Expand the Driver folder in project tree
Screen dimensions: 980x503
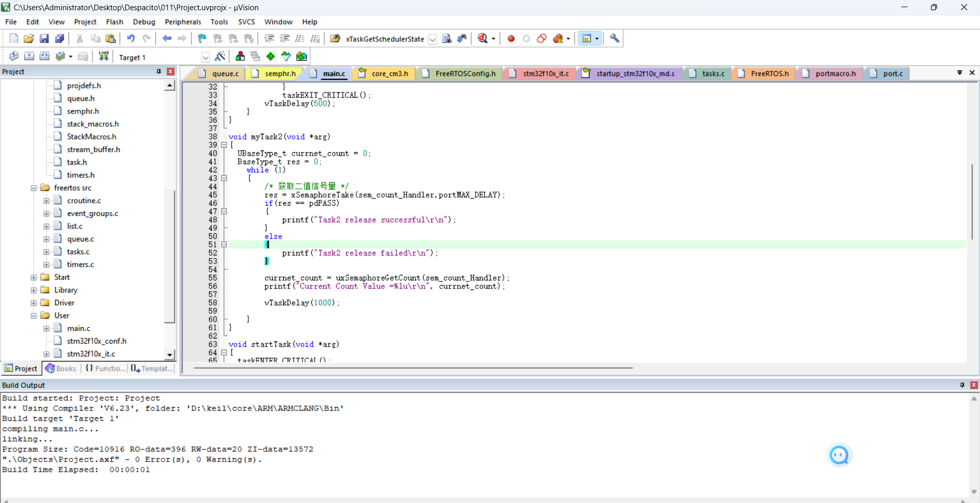[x=34, y=303]
